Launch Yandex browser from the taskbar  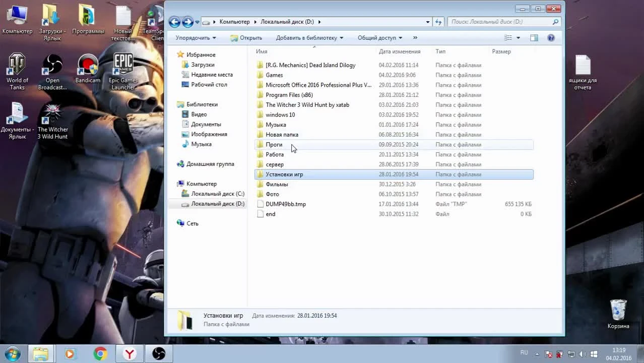130,354
